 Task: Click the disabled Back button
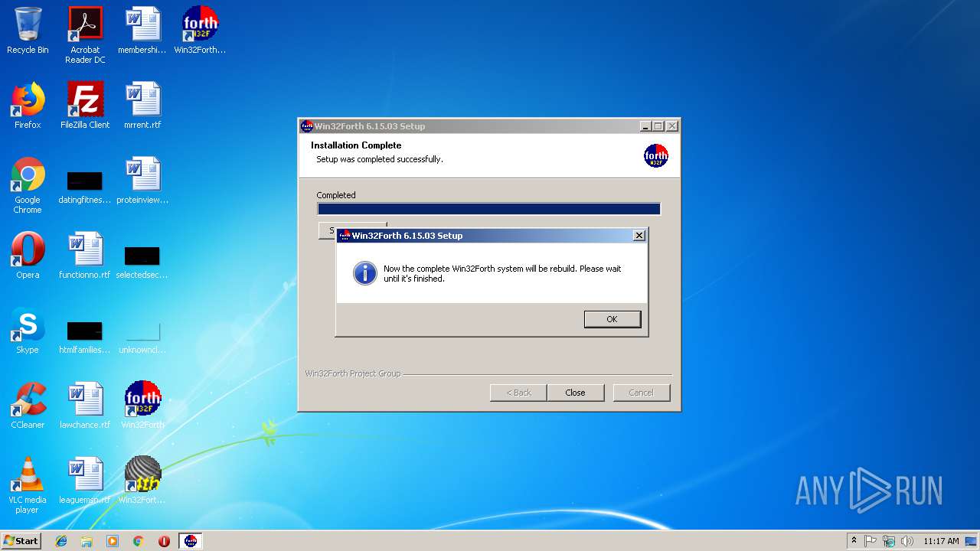pyautogui.click(x=518, y=393)
